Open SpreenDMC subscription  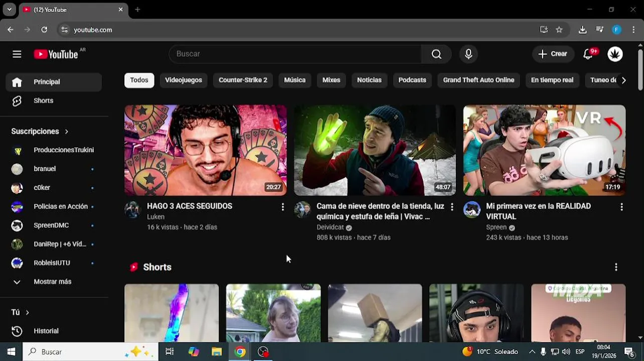54,225
